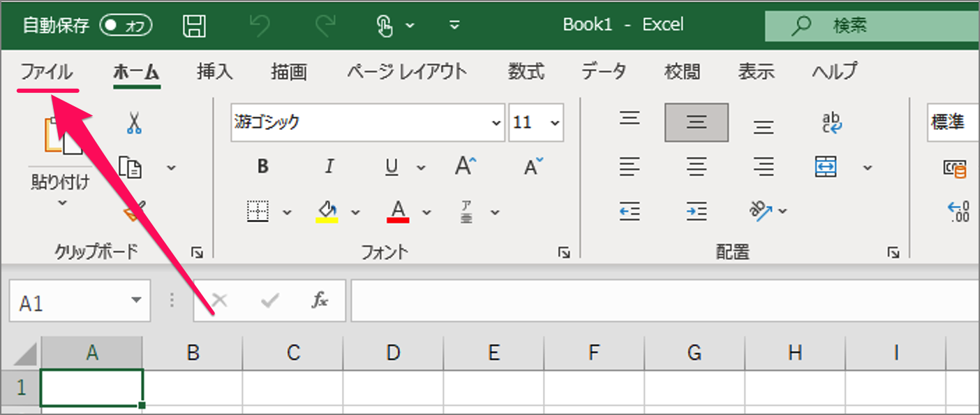980x415 pixels.
Task: Click the Borders icon
Action: click(259, 211)
